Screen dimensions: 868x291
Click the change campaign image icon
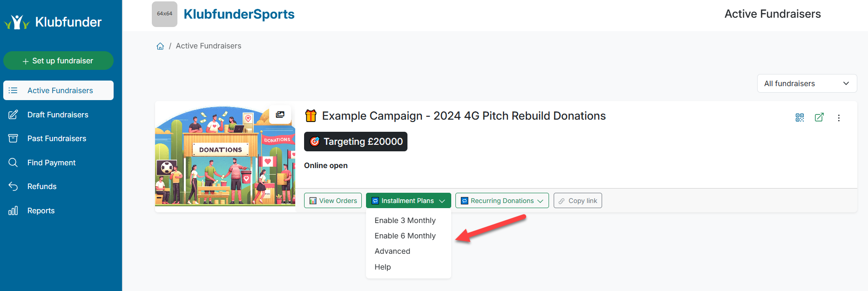point(280,115)
